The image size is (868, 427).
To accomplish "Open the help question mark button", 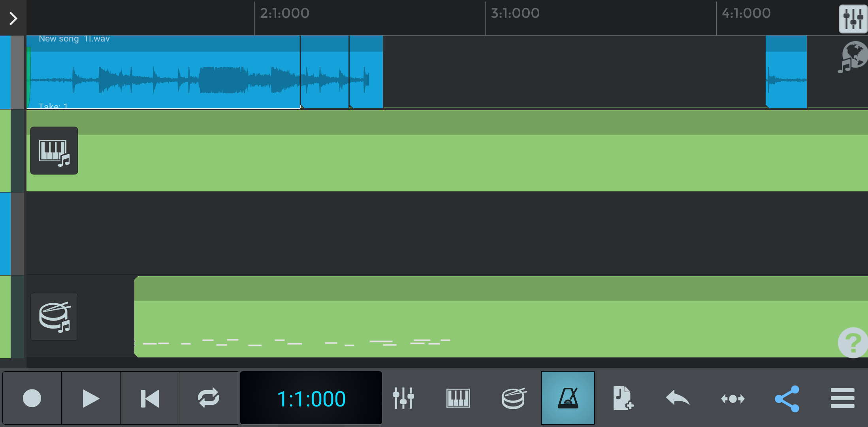I will tap(853, 343).
